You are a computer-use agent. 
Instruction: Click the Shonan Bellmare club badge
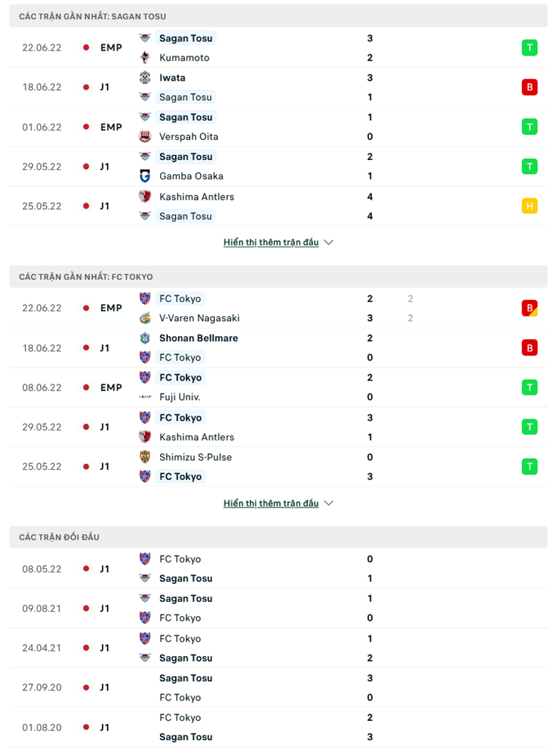pyautogui.click(x=145, y=338)
